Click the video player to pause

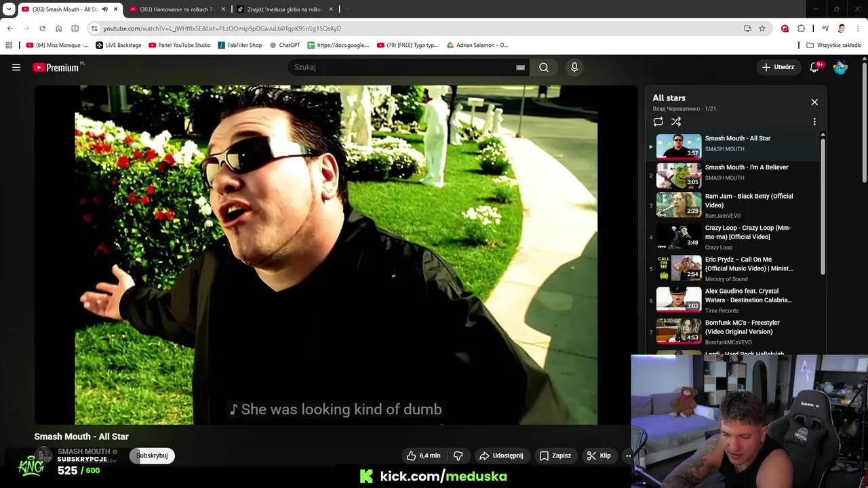336,255
